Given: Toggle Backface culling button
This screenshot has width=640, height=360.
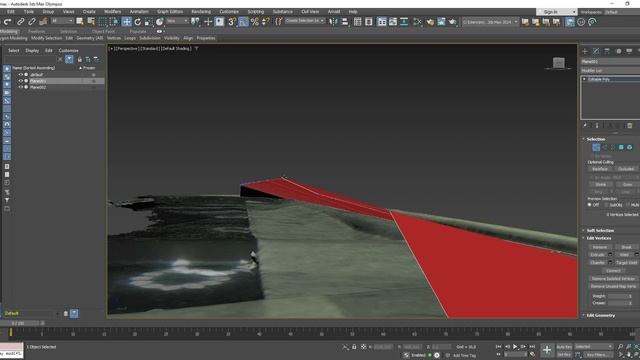Looking at the screenshot, I should (x=600, y=169).
